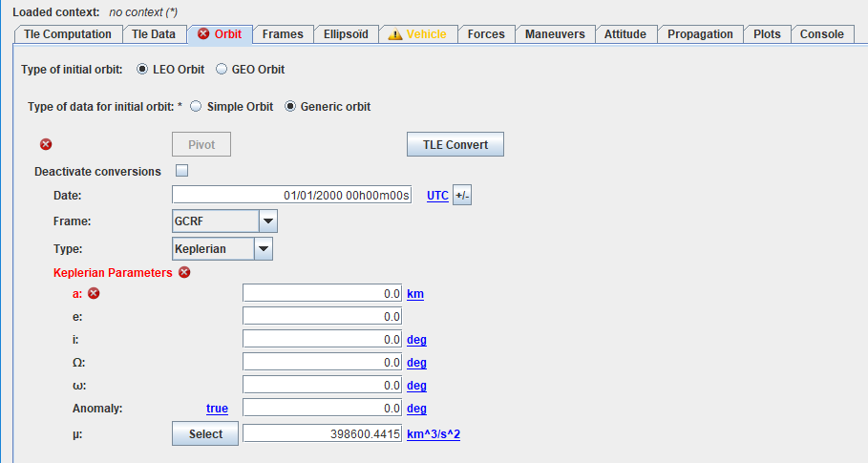Enable the Deactivate conversions checkbox
This screenshot has height=463, width=868.
coord(182,172)
